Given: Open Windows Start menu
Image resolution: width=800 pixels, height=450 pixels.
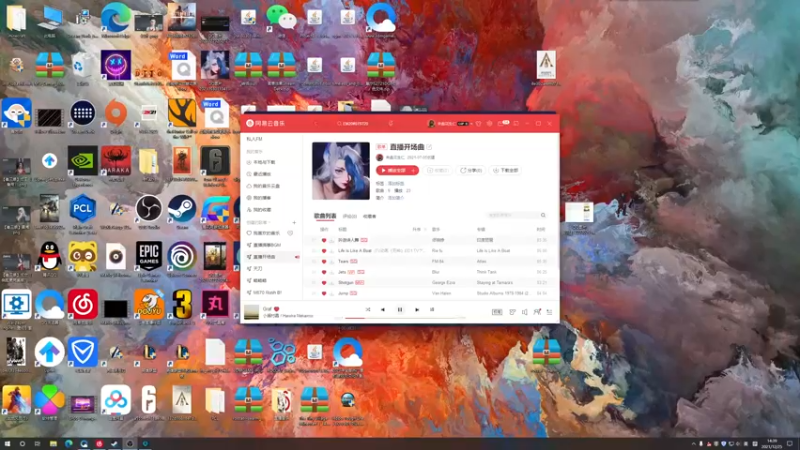Looking at the screenshot, I should [x=7, y=444].
